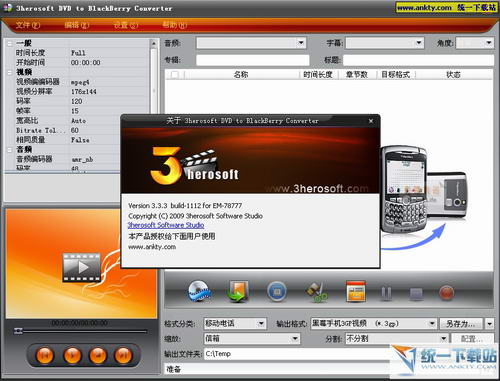Open the 缩放 dropdown showing 信箱
Image resolution: width=500 pixels, height=381 pixels.
[295, 339]
